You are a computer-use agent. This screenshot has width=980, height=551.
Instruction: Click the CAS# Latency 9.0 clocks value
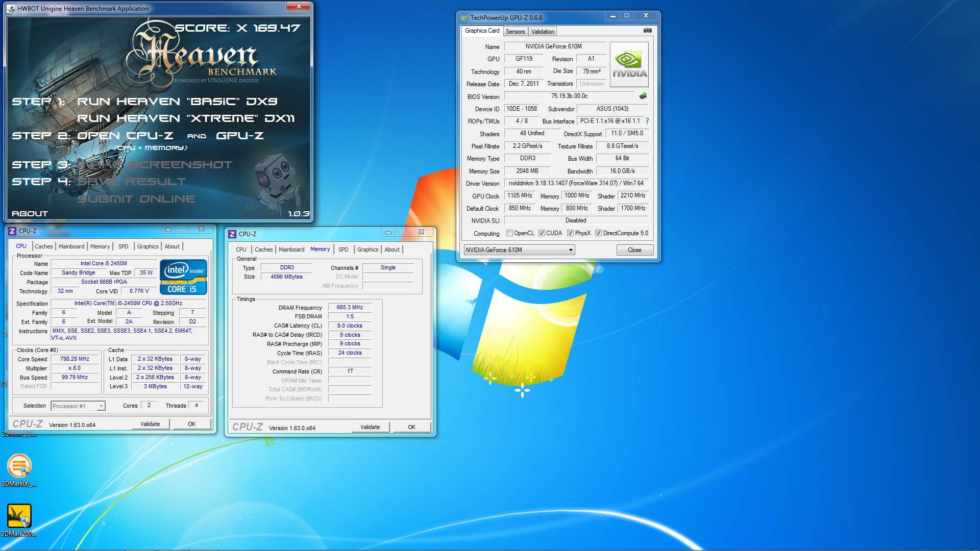[x=350, y=325]
